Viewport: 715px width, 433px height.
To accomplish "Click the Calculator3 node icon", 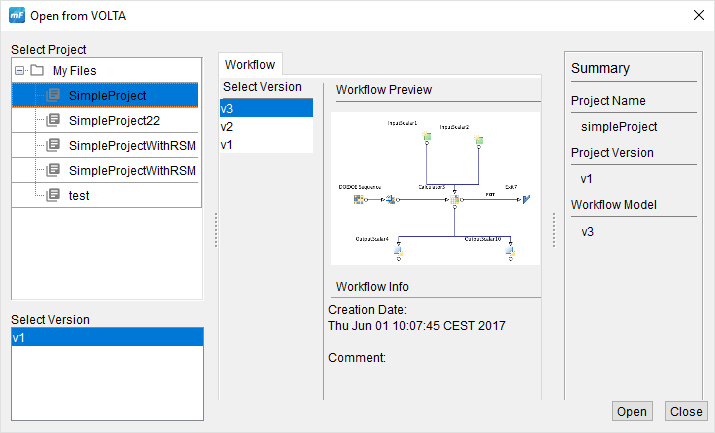I will coord(455,200).
